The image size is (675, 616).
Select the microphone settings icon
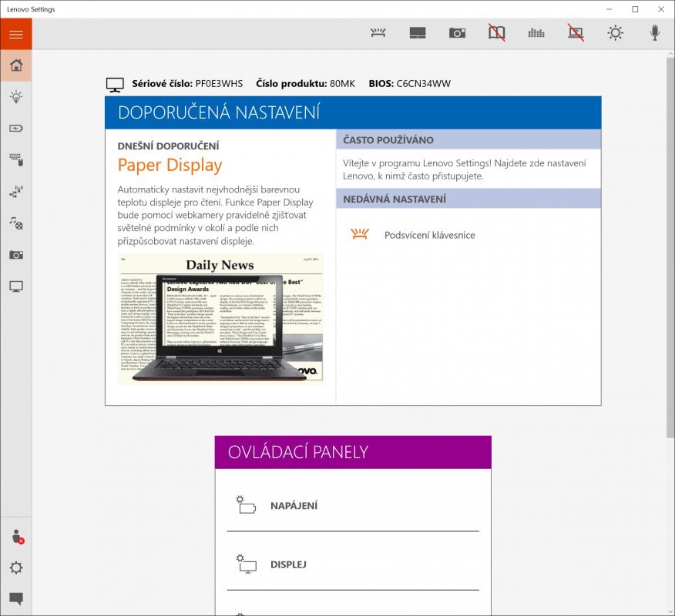(654, 33)
